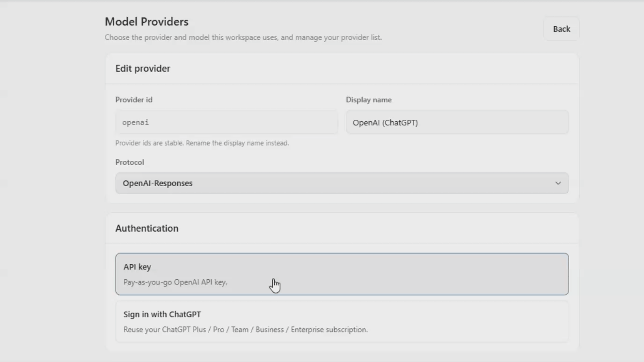Click the Edit provider section title
Image resolution: width=644 pixels, height=362 pixels.
143,68
